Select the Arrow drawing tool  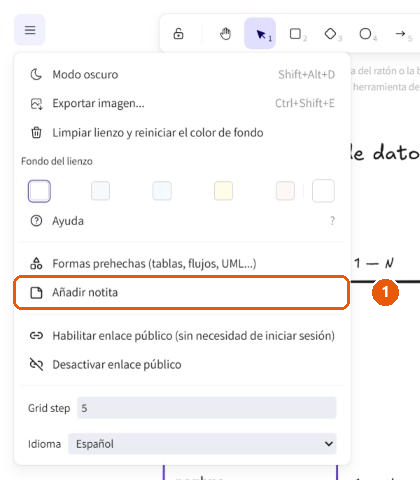click(x=400, y=34)
